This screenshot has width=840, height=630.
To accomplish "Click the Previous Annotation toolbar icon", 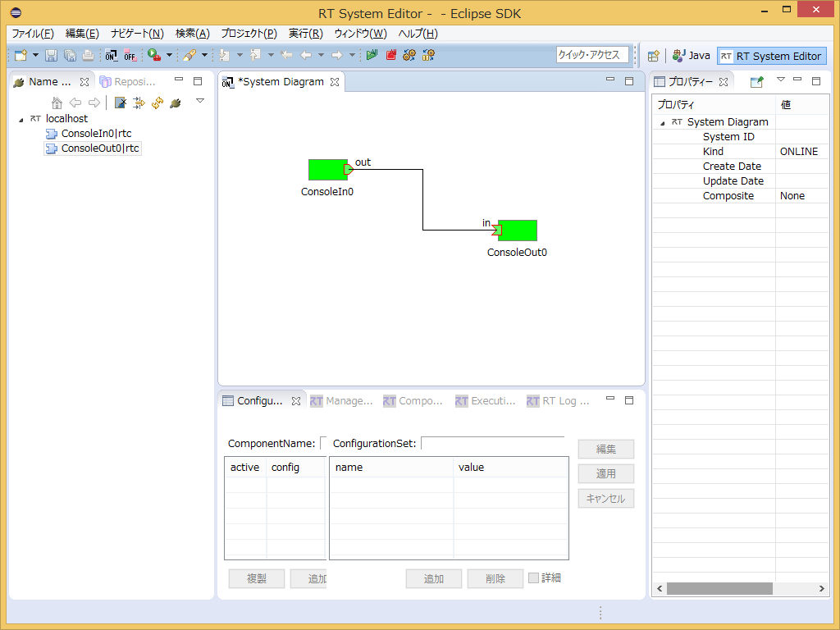I will click(256, 55).
